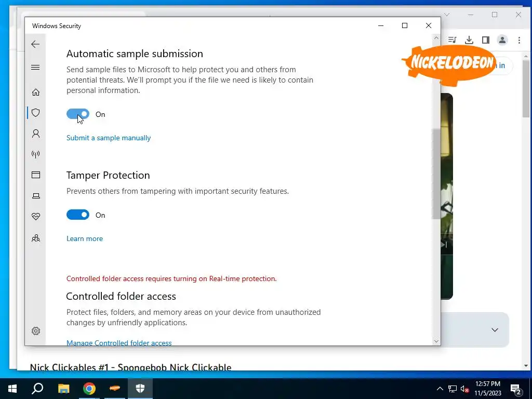Click Nick Clickables #1 video title
Screen dimensions: 532x399
pyautogui.click(x=130, y=367)
